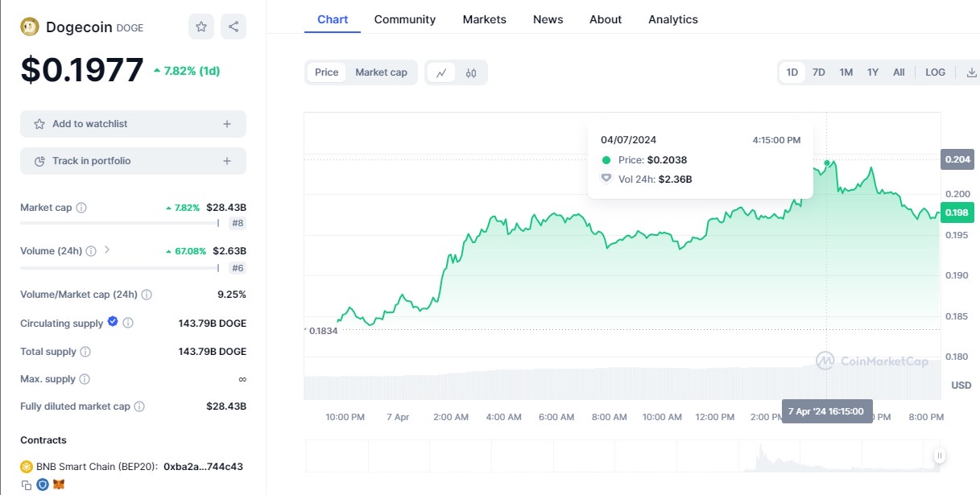This screenshot has width=980, height=495.
Task: Download chart data with the download icon
Action: click(x=971, y=72)
